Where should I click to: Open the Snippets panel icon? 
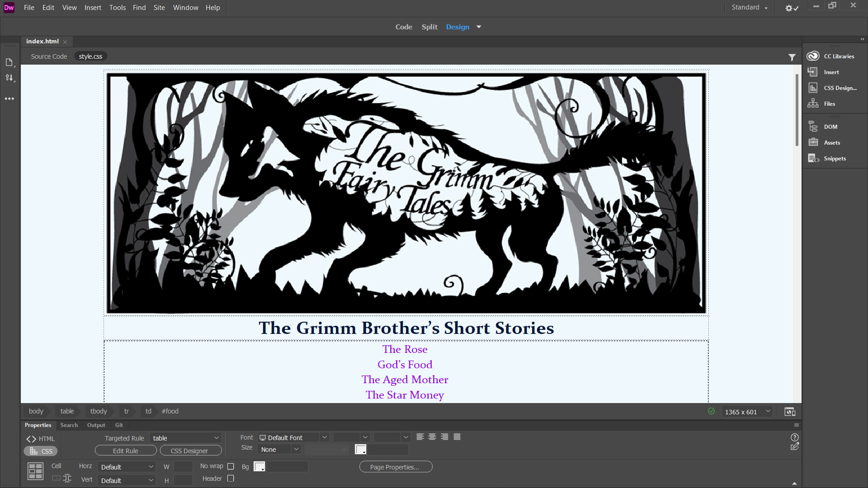(813, 158)
